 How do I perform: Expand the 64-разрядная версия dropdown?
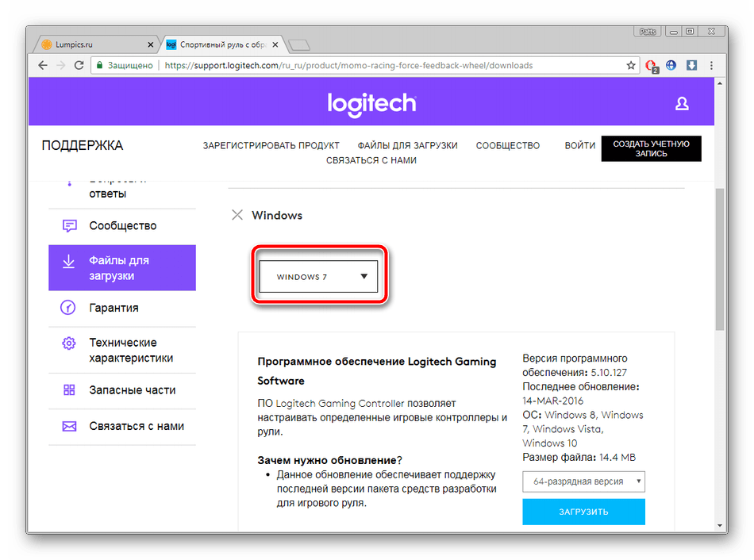[583, 481]
